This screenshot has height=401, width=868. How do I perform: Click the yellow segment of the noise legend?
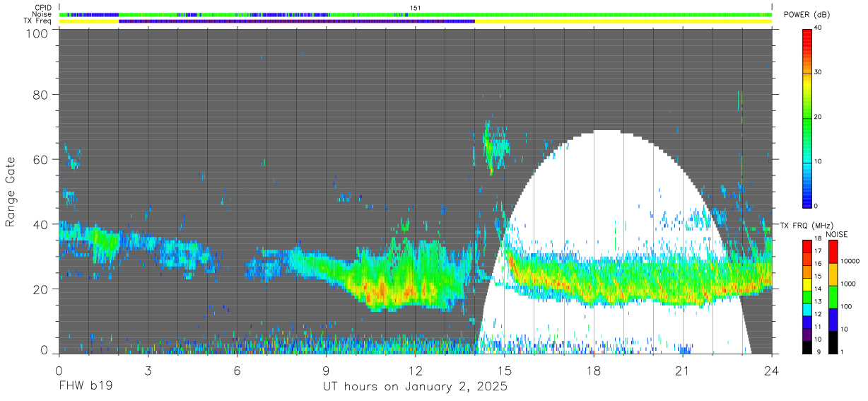[x=833, y=274]
